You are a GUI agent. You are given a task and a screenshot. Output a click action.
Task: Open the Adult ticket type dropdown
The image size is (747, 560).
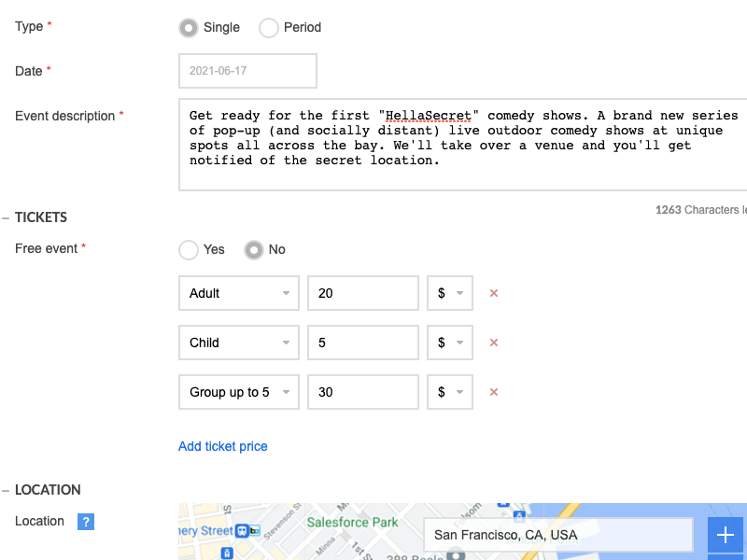click(239, 293)
